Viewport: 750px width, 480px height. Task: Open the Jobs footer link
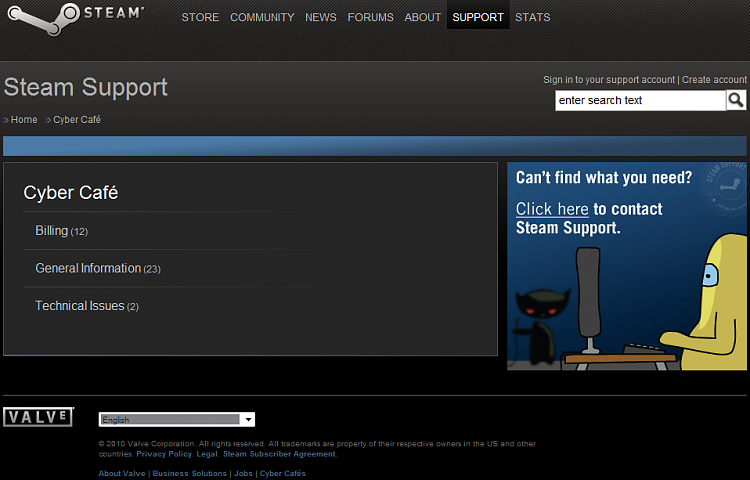coord(243,473)
